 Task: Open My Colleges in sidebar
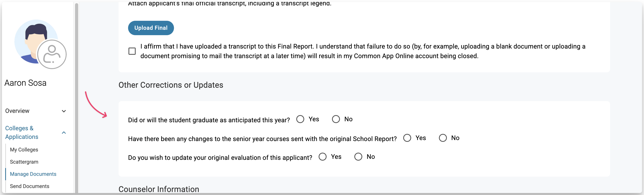[x=24, y=150]
